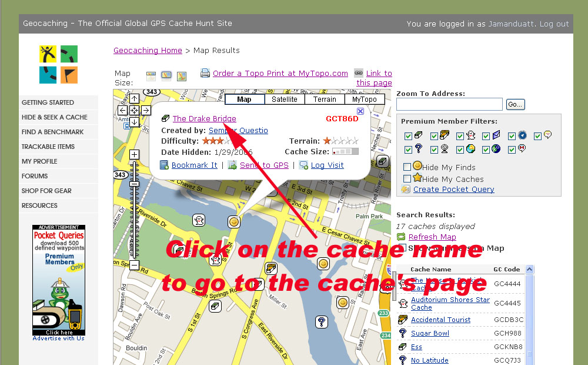
Task: Uncheck the mystery question mark filter checkbox
Action: tap(409, 150)
